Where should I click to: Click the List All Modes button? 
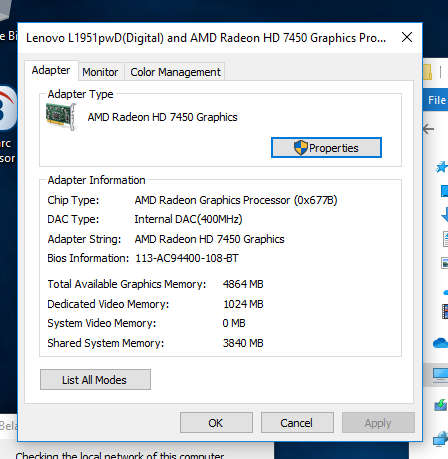(95, 379)
